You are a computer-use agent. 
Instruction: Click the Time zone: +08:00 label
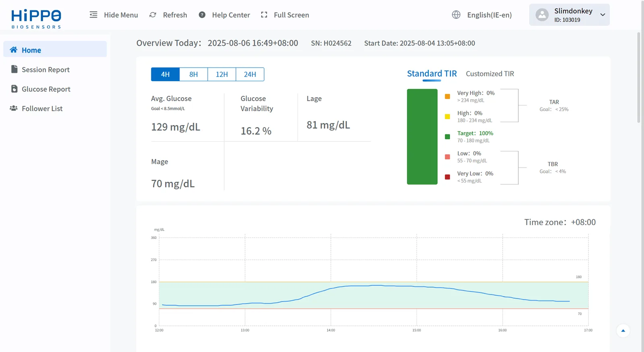(x=560, y=222)
